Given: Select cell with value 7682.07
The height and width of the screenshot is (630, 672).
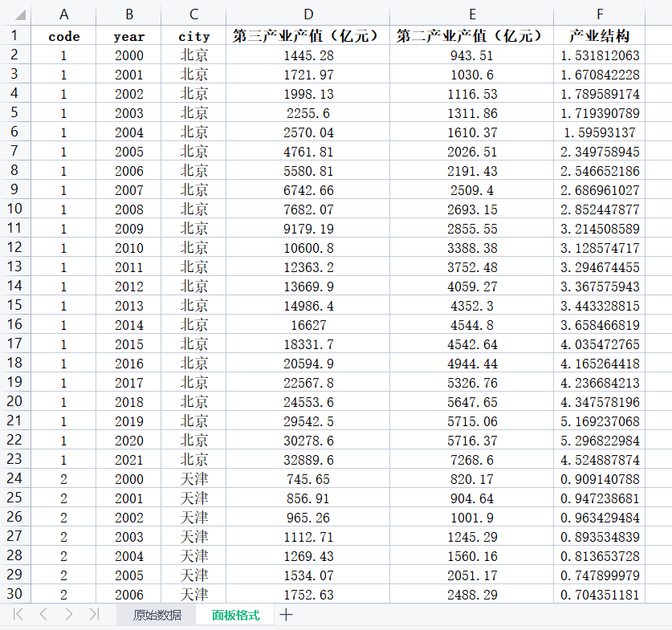Looking at the screenshot, I should point(308,209).
